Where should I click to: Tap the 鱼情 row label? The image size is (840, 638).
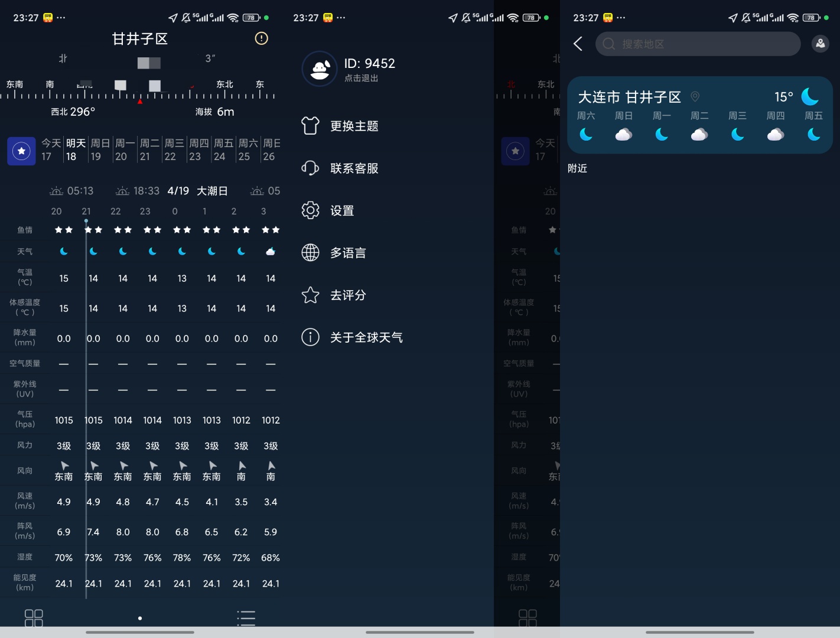coord(25,230)
